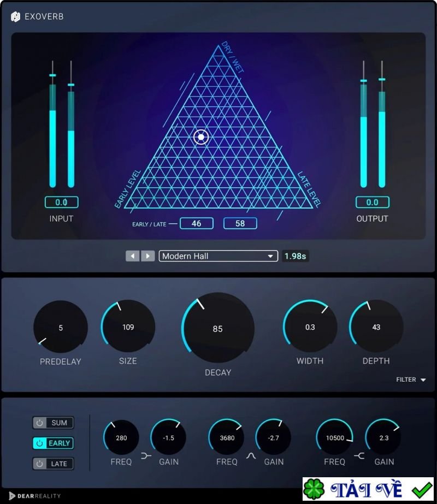Click the Dear Reality logo

[x=35, y=496]
